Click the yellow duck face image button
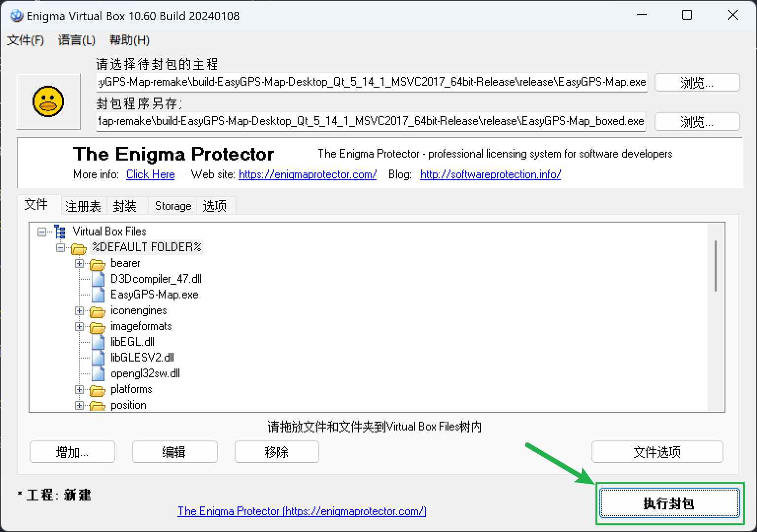Image resolution: width=757 pixels, height=532 pixels. pos(48,101)
